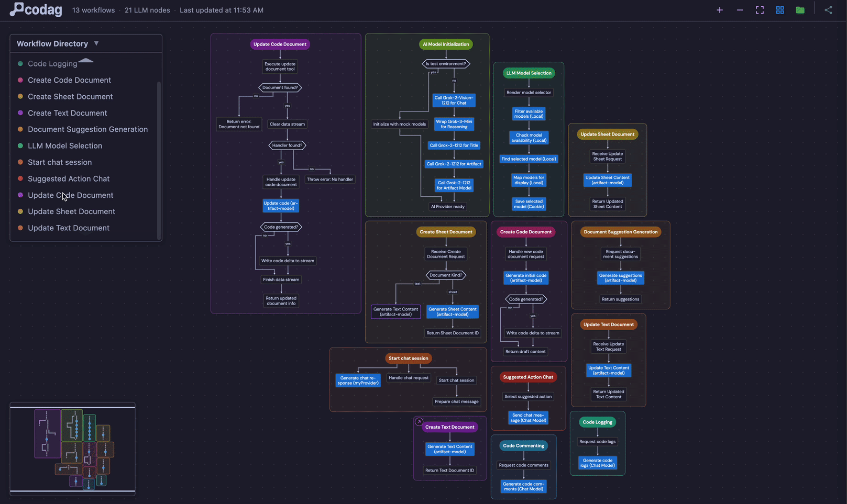Click the Update Text Document header node
Viewport: 847px width, 504px height.
(608, 324)
